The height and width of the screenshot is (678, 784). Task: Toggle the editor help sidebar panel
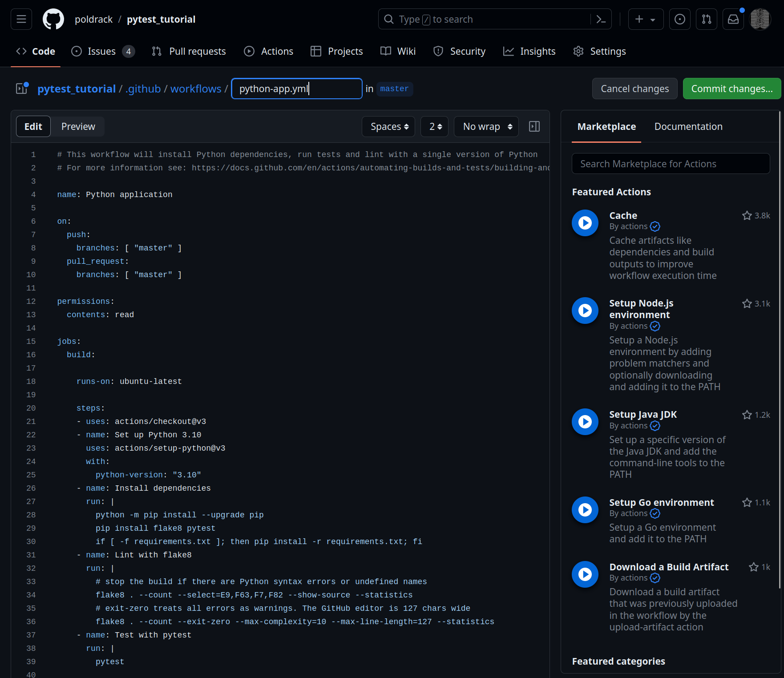point(534,127)
